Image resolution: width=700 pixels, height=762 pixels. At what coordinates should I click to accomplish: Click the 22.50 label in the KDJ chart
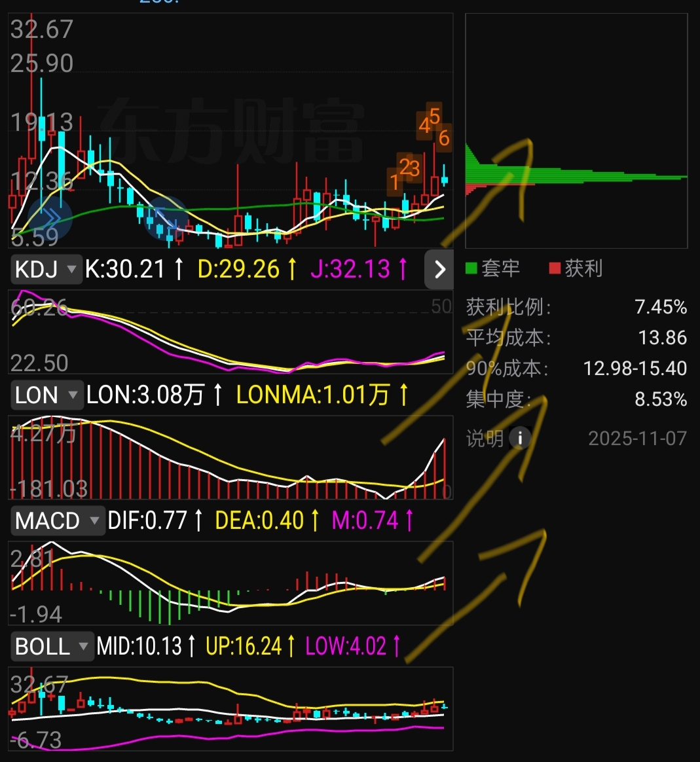(x=39, y=363)
